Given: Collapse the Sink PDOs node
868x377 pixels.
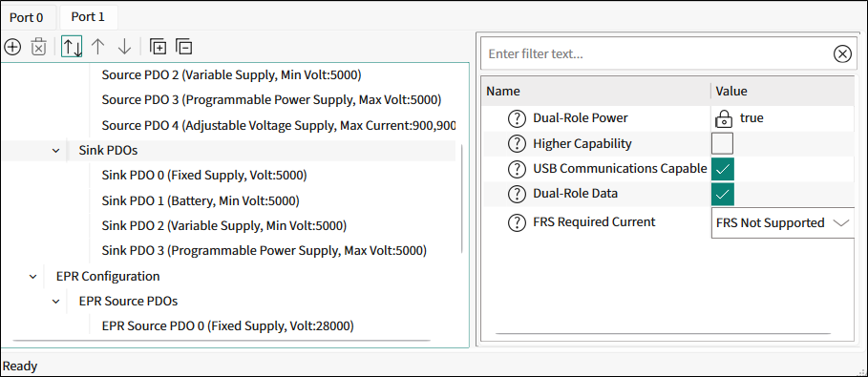Looking at the screenshot, I should pos(56,150).
